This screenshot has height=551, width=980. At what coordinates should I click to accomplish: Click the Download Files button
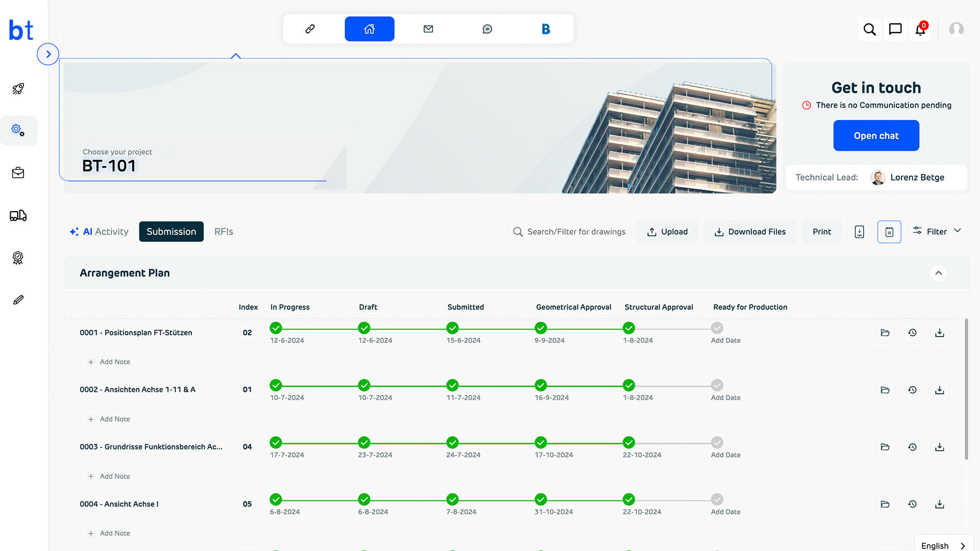tap(750, 232)
